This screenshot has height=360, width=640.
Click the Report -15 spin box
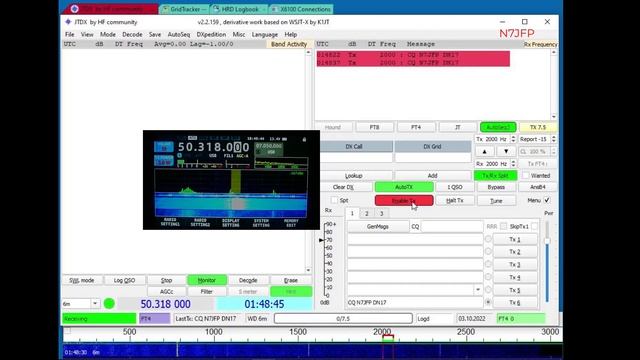pyautogui.click(x=537, y=139)
